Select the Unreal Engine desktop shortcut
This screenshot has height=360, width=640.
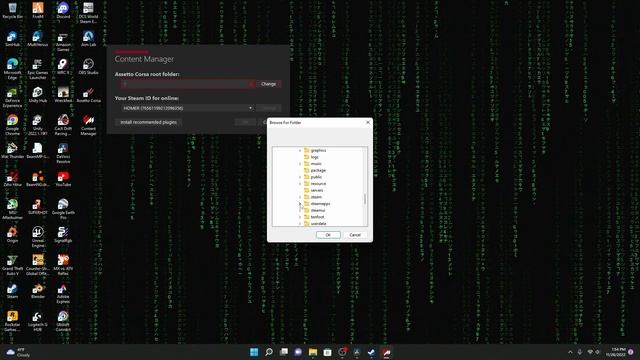click(38, 237)
